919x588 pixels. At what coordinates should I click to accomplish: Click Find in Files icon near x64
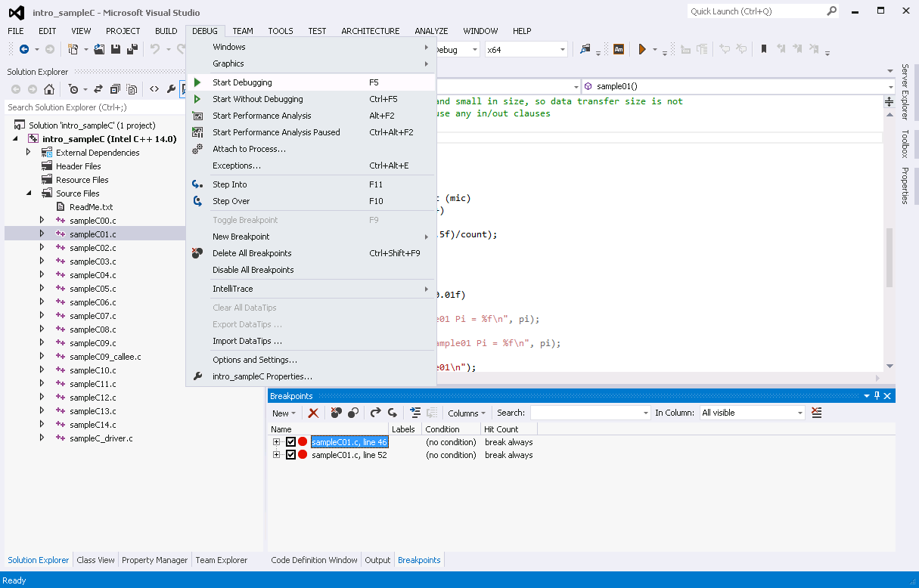[x=585, y=49]
